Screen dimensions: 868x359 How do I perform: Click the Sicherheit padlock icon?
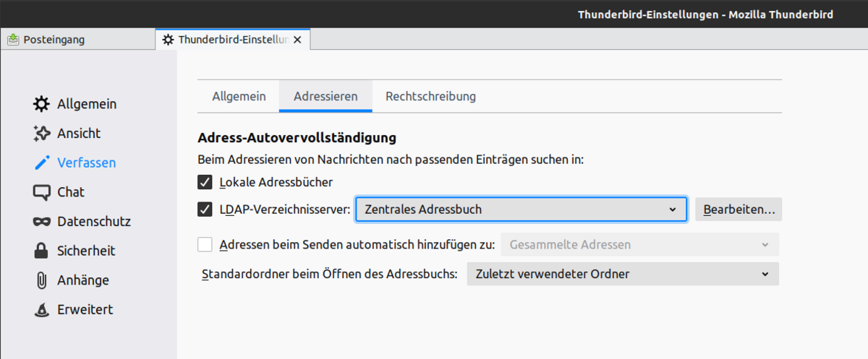pos(41,251)
